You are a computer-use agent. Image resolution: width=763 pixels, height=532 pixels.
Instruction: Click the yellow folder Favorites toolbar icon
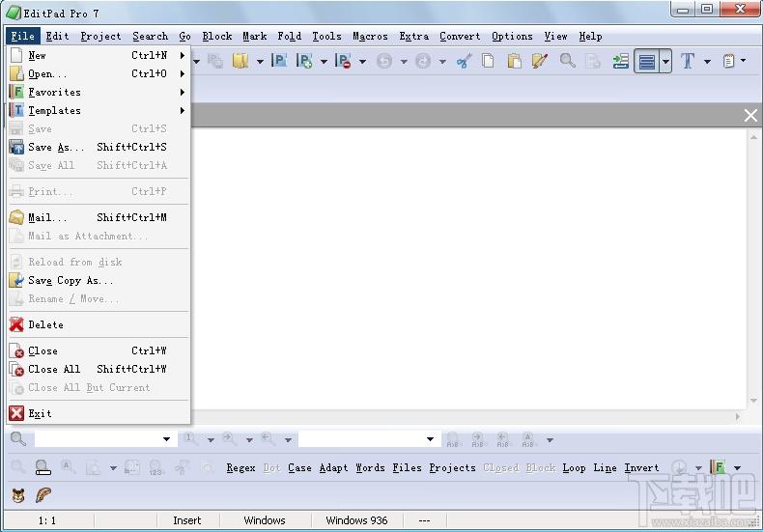click(x=240, y=61)
